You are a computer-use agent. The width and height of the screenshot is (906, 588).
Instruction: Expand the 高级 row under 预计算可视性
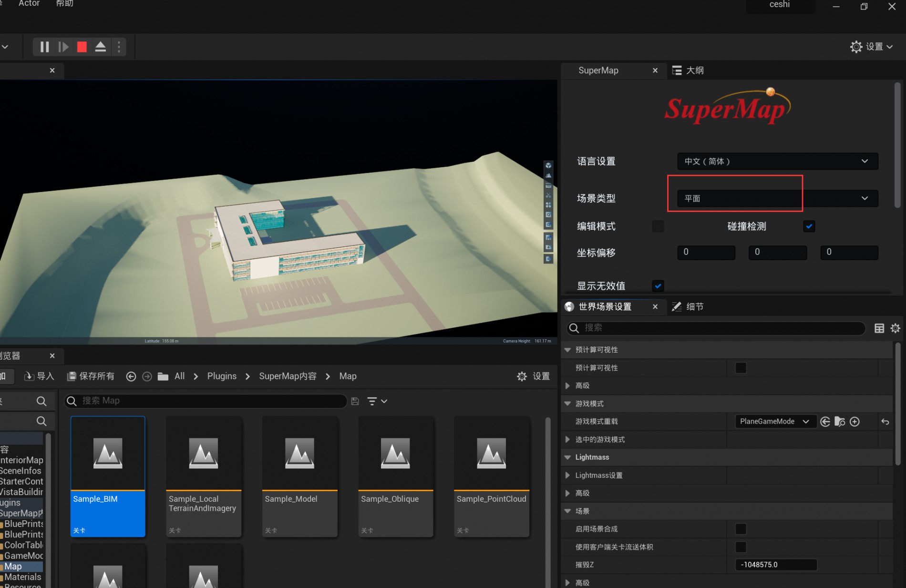[x=567, y=385]
